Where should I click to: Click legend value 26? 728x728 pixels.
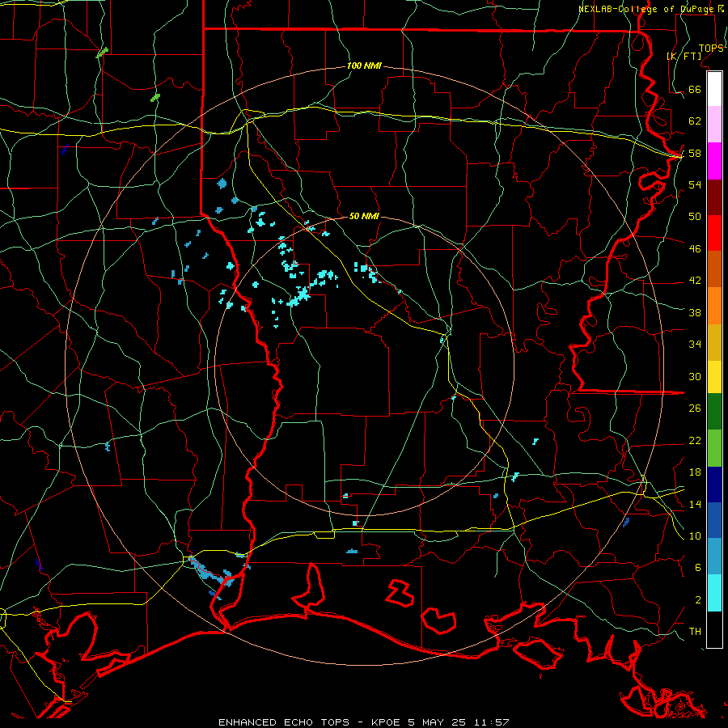pos(695,408)
